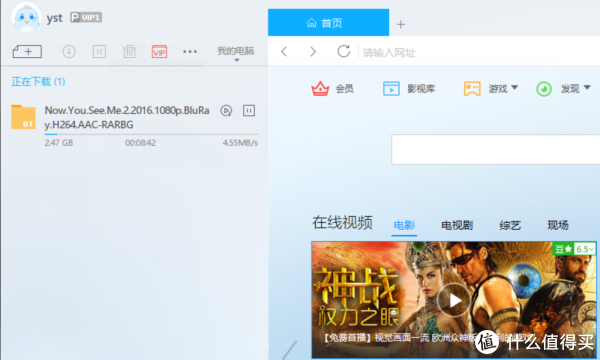Play the downloading file while downloading
The height and width of the screenshot is (360, 600).
(226, 111)
